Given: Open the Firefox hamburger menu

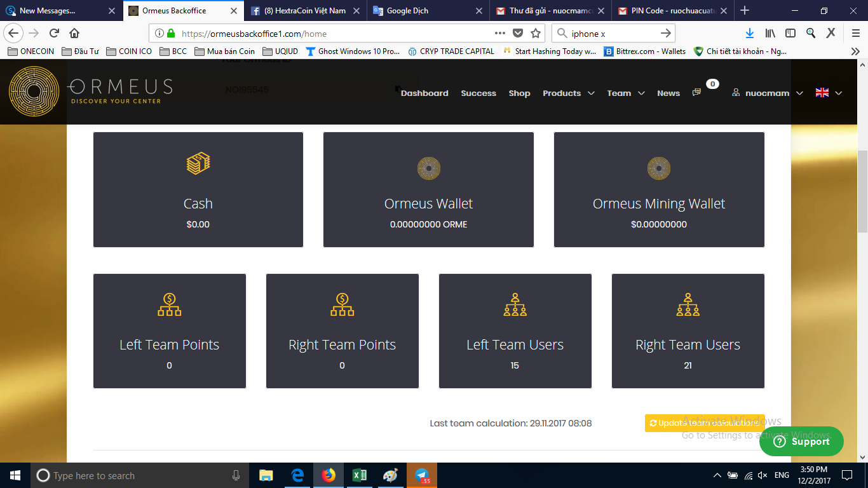Looking at the screenshot, I should coord(856,33).
